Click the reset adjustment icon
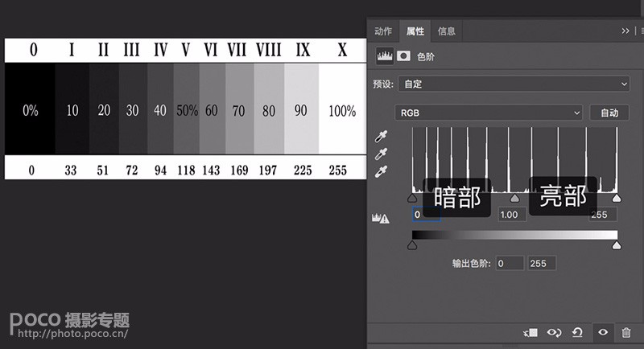 577,333
